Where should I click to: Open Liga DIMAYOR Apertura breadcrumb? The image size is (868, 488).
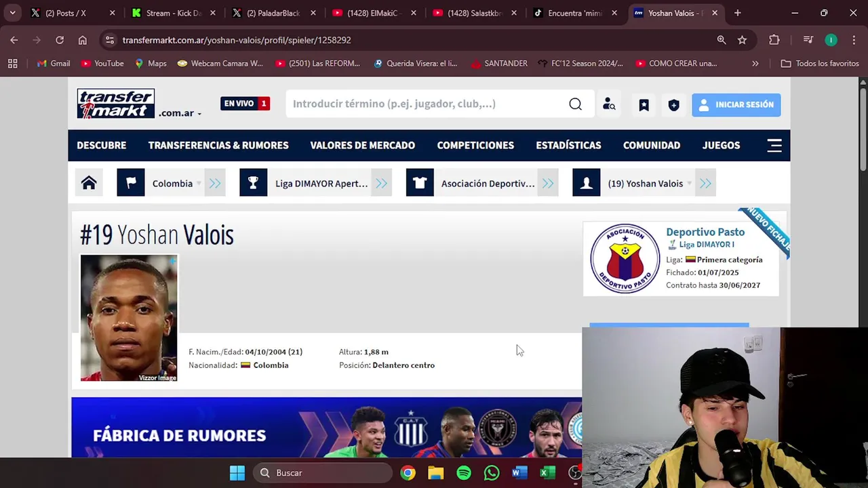321,184
